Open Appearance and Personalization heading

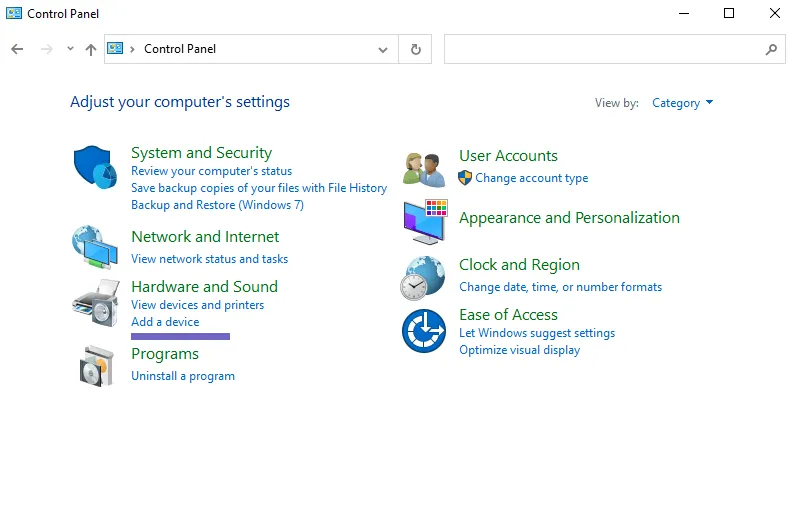(569, 218)
